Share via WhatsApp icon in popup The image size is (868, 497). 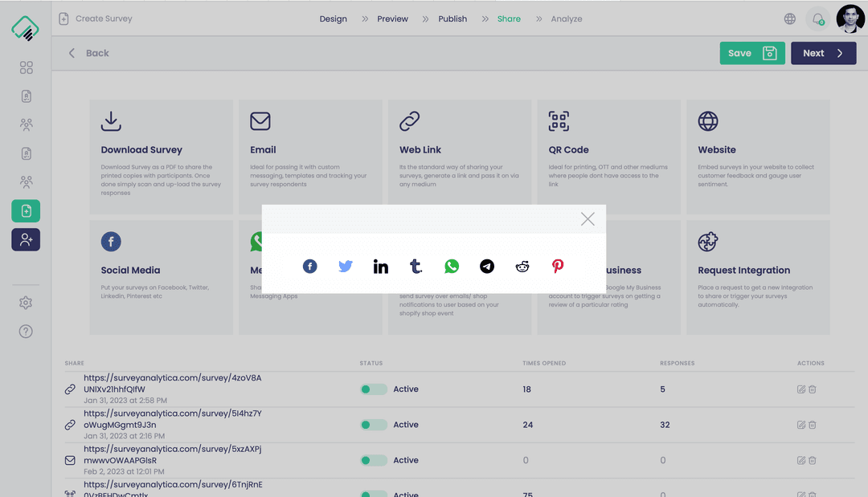452,267
